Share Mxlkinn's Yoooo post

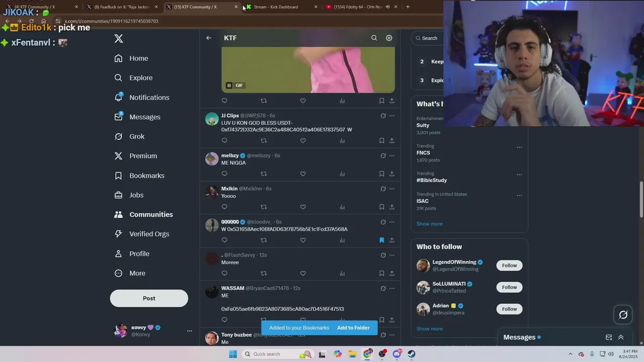(x=392, y=207)
